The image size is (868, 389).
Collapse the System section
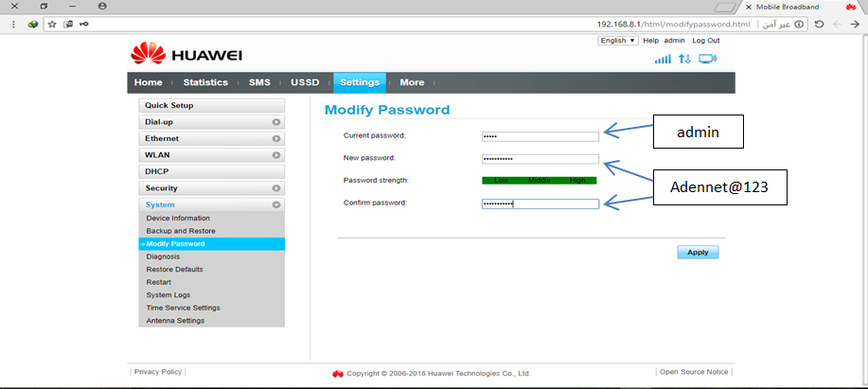pos(211,204)
